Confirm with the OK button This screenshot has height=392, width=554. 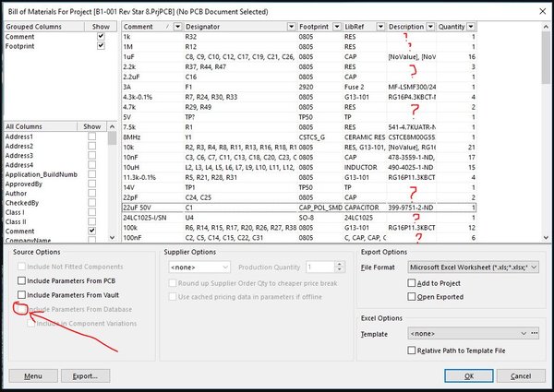click(469, 375)
